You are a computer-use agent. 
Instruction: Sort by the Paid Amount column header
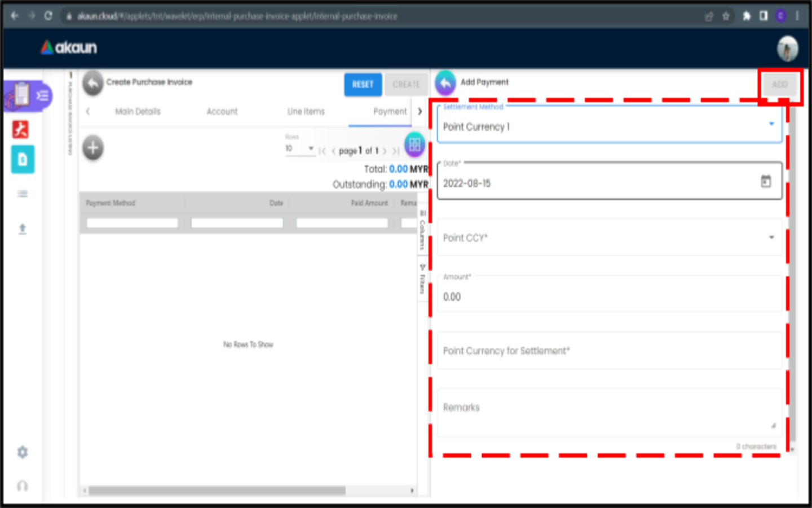click(369, 203)
